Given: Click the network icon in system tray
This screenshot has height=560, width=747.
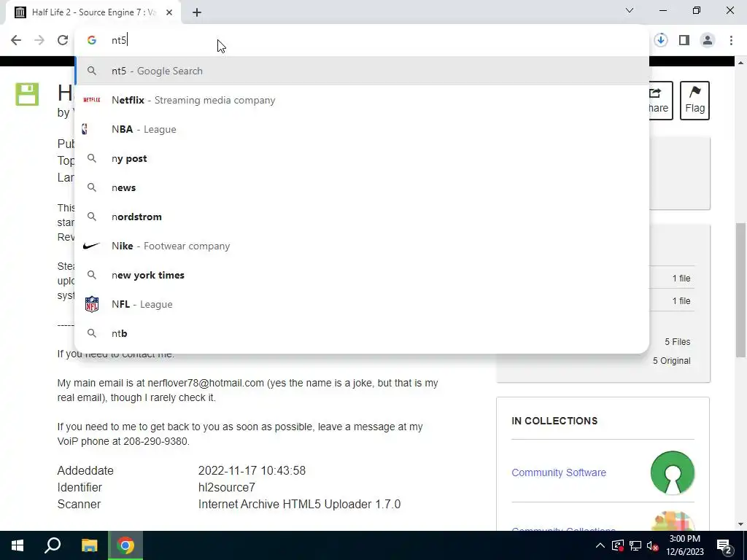Looking at the screenshot, I should (x=635, y=545).
